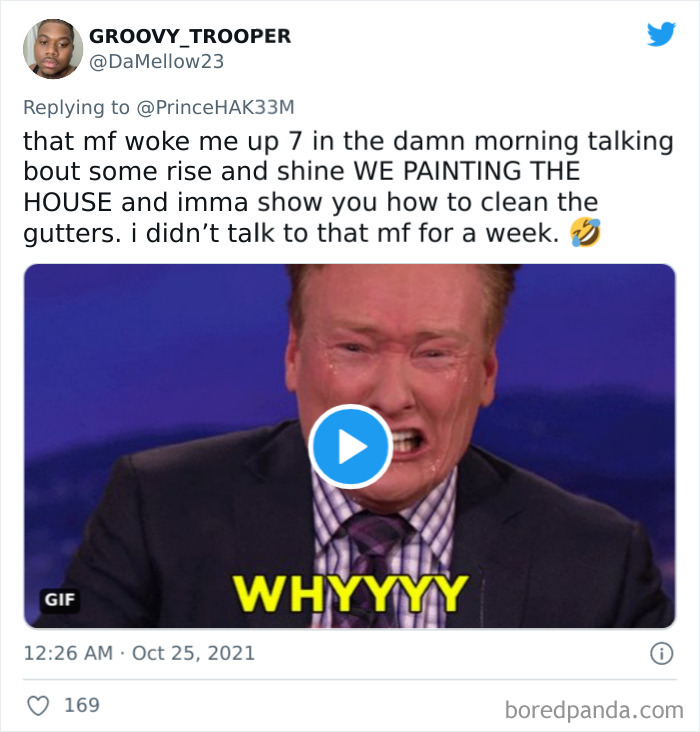
Task: Visit the @DaMellow23 handle
Action: (156, 62)
